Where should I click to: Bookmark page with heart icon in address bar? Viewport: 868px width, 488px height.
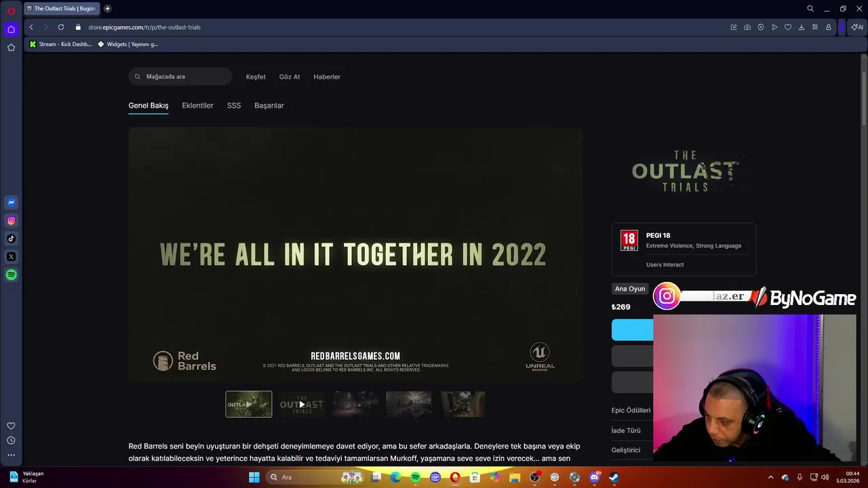(x=788, y=27)
